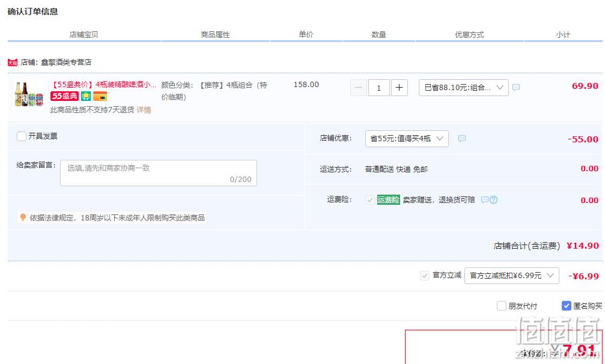The width and height of the screenshot is (605, 364).
Task: Check the 朋友代付 checkbox
Action: pyautogui.click(x=501, y=306)
